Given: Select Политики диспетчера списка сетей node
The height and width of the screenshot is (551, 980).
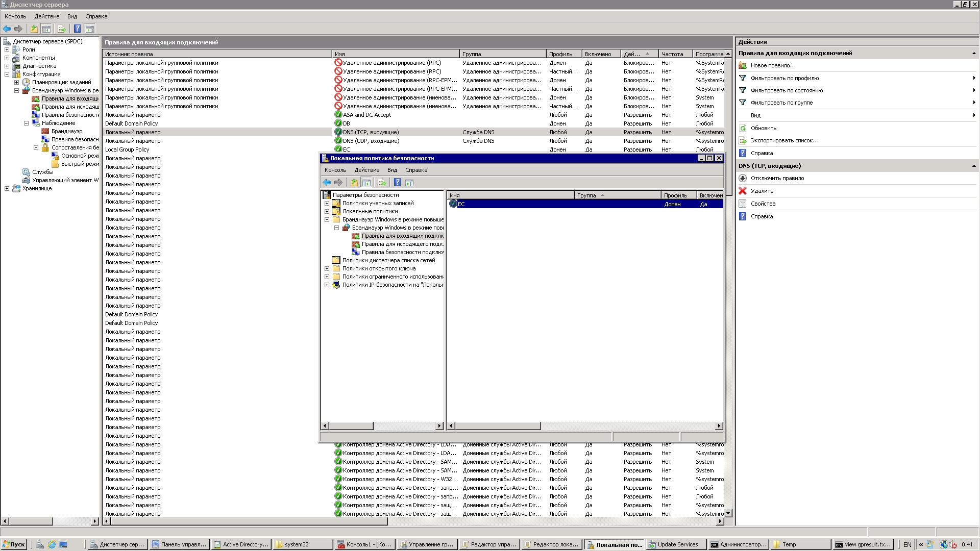Looking at the screenshot, I should coord(388,260).
